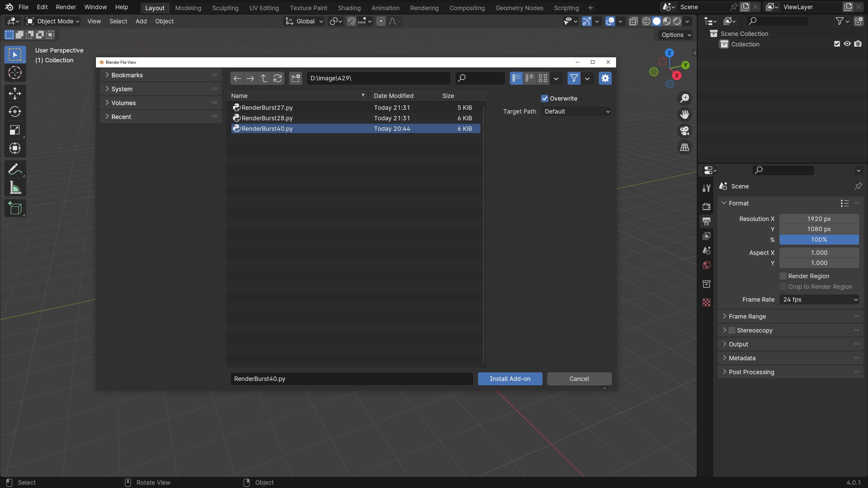Toggle camera view in viewport
868x488 pixels.
[684, 131]
